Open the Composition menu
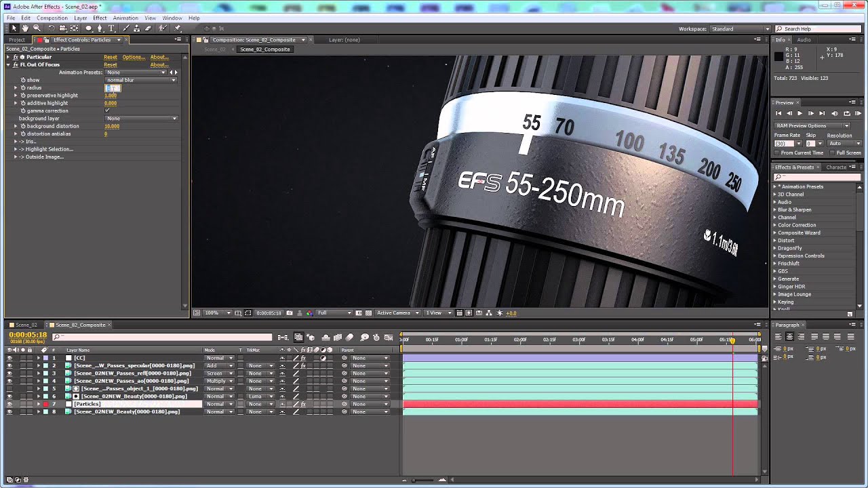Image resolution: width=868 pixels, height=488 pixels. click(x=52, y=18)
